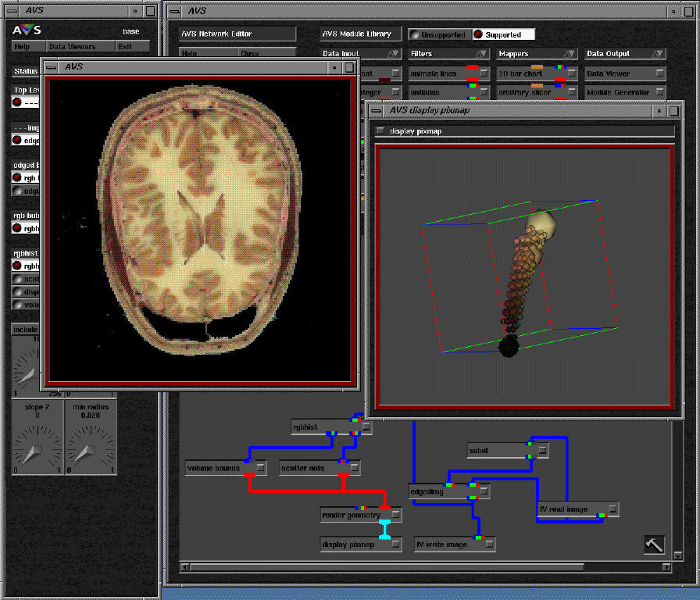The image size is (700, 600).
Task: Click the horizontal scrollbar of the network workspace
Action: click(387, 567)
